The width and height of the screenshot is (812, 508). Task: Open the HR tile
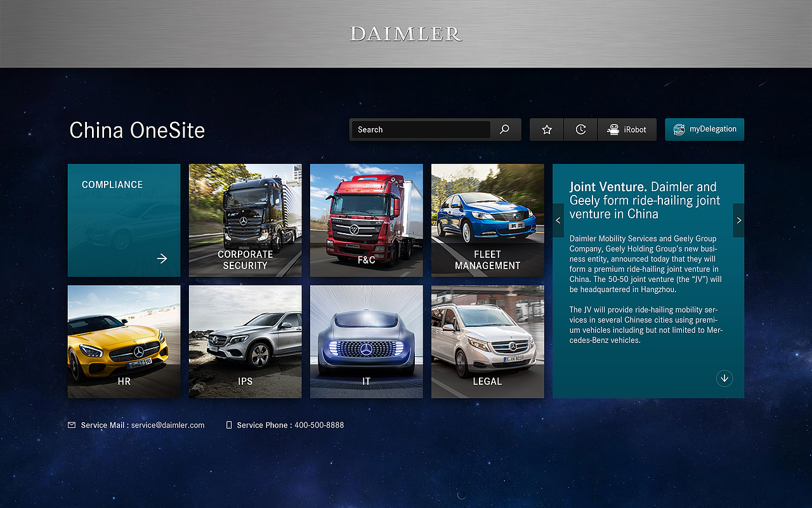[124, 342]
